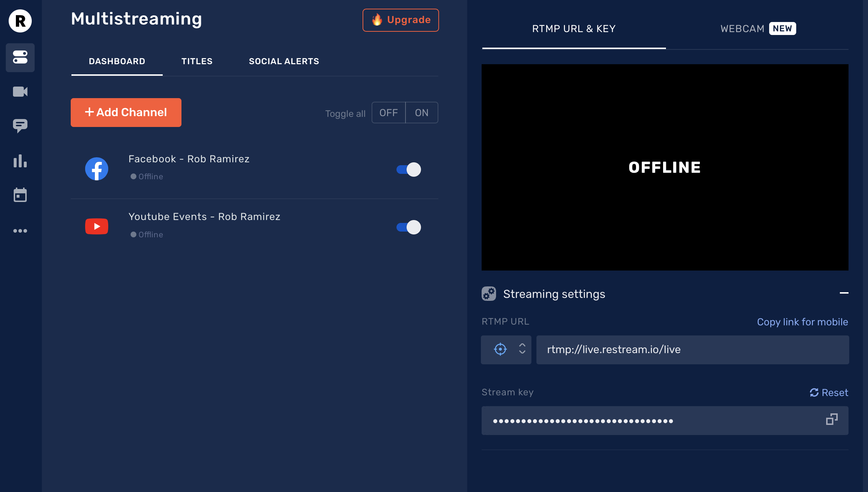The height and width of the screenshot is (492, 868).
Task: Click the Facebook - Rob Ramirez channel name
Action: tap(189, 159)
